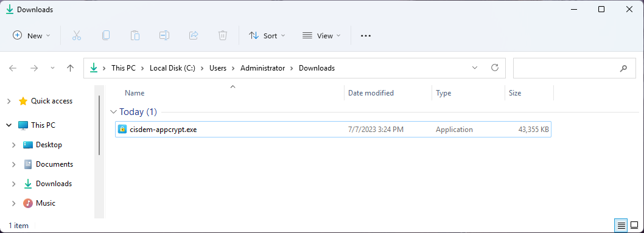Go up one folder with Up arrow

(x=70, y=68)
